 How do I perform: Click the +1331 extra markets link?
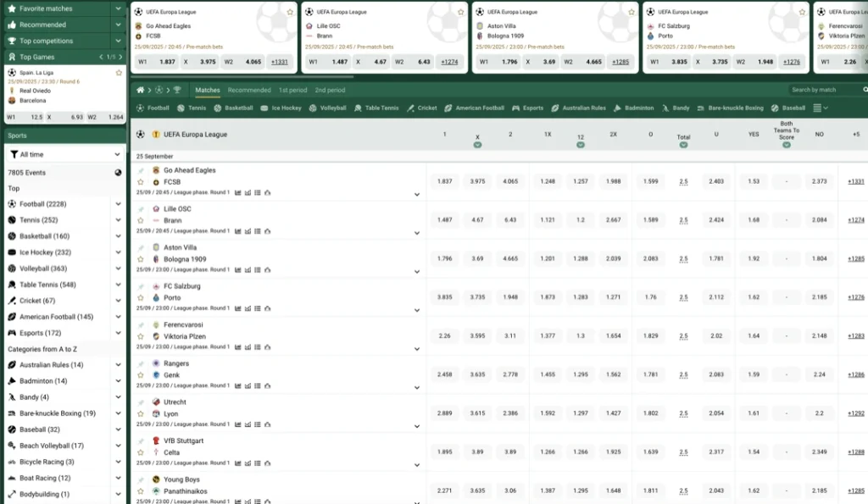tap(856, 181)
